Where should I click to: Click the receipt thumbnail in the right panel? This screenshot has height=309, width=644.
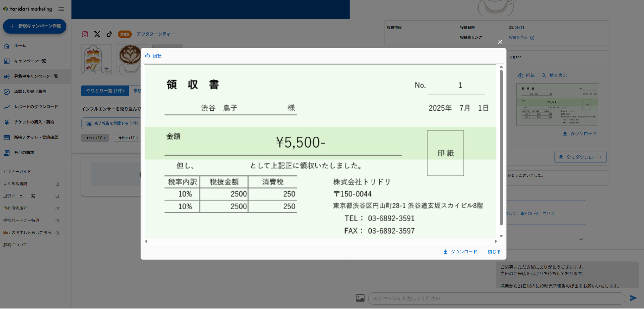coord(558,105)
